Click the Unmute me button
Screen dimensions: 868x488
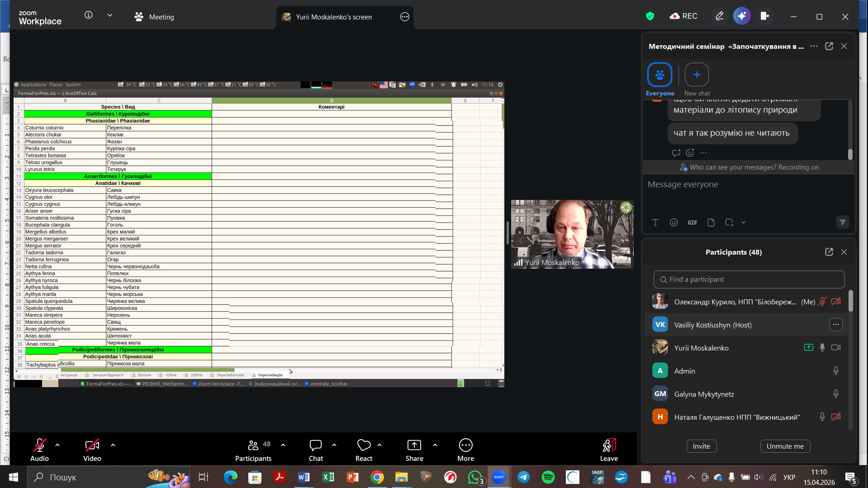click(x=785, y=446)
